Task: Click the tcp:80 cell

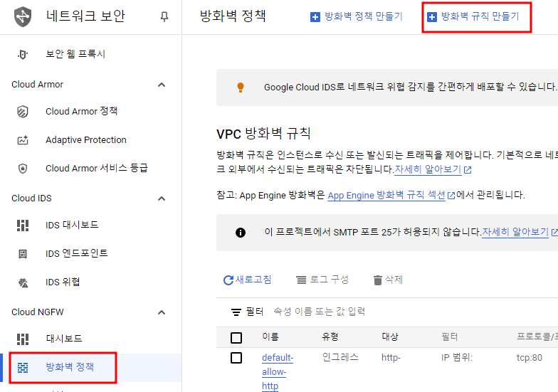Action: (530, 358)
